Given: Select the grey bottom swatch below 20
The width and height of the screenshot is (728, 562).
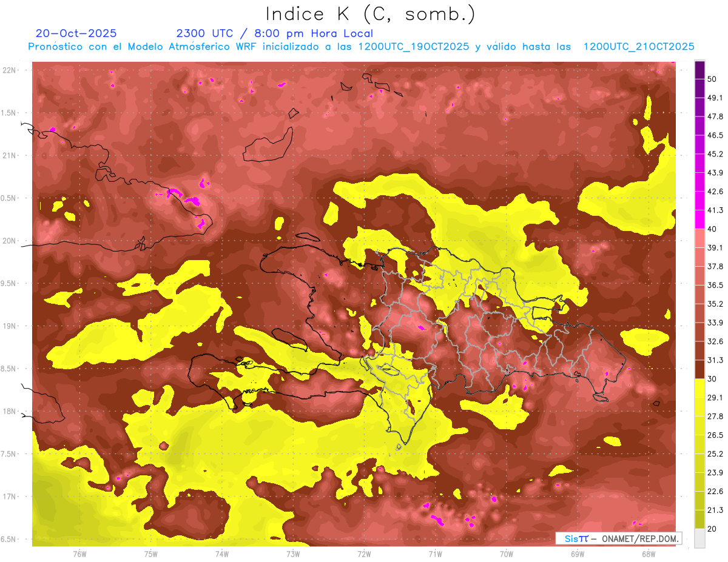Looking at the screenshot, I should [x=699, y=538].
